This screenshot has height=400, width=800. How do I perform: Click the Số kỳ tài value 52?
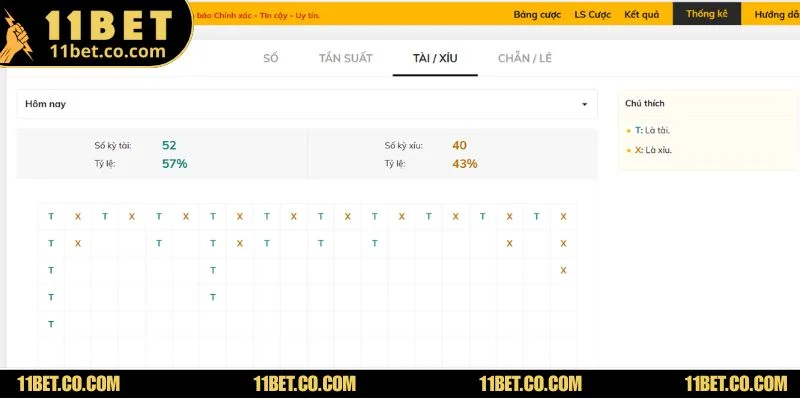(169, 145)
